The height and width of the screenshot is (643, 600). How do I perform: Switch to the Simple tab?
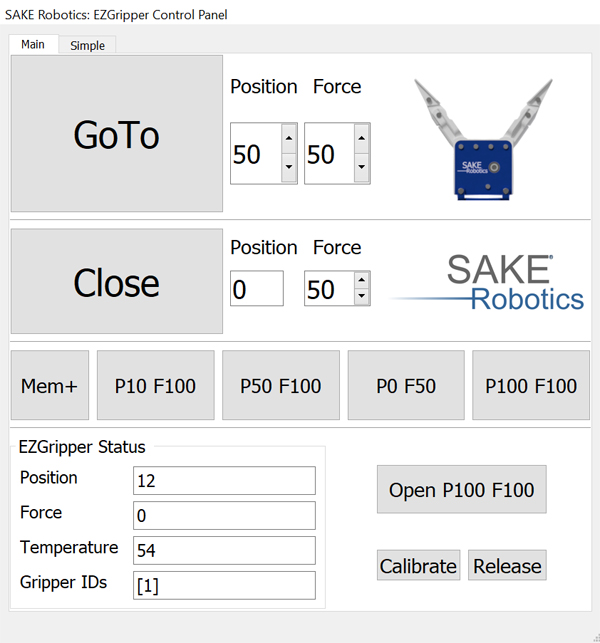[87, 46]
